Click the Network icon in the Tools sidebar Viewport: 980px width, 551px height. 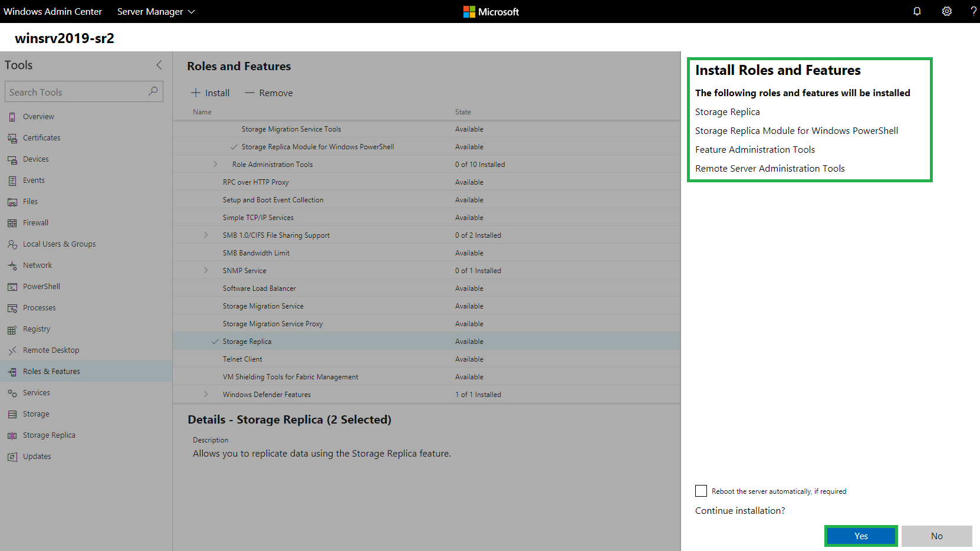12,265
